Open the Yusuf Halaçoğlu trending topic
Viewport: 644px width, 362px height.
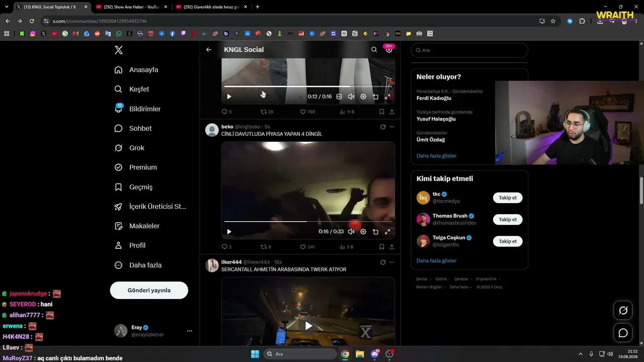click(436, 119)
